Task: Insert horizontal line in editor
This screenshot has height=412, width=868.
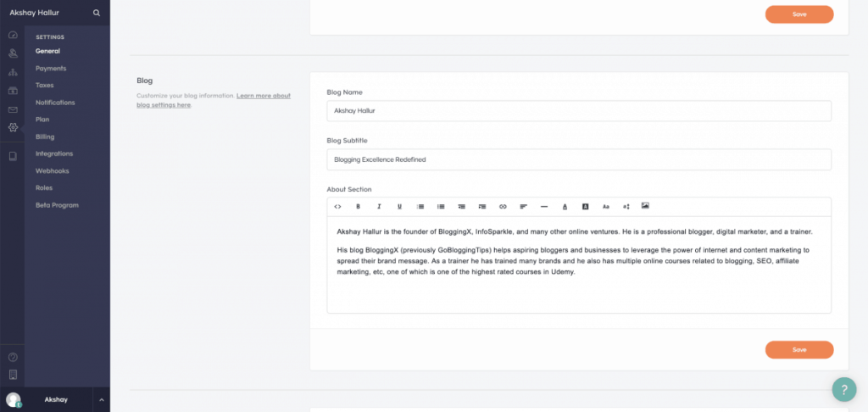Action: pos(544,207)
